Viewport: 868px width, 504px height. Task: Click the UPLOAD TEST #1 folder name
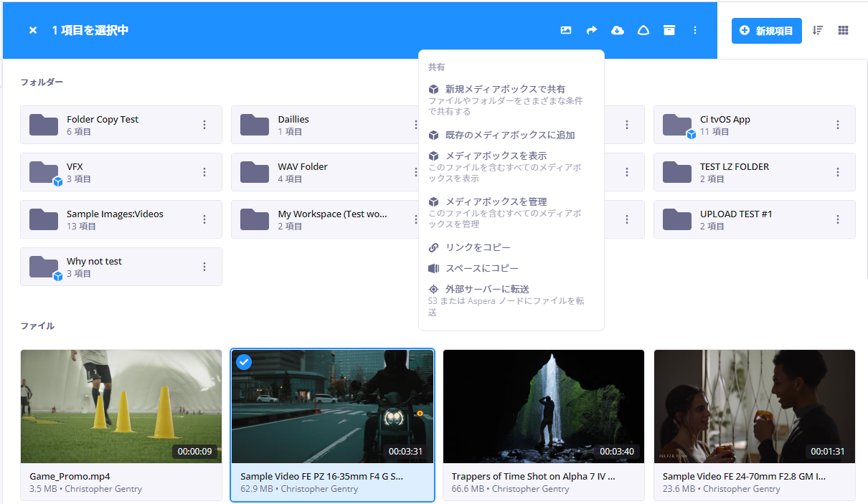736,214
